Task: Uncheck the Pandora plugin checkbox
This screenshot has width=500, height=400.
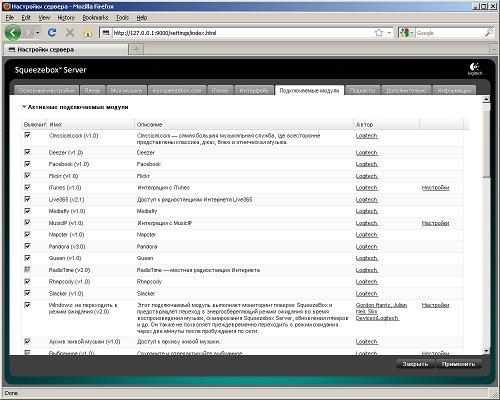Action: [27, 246]
